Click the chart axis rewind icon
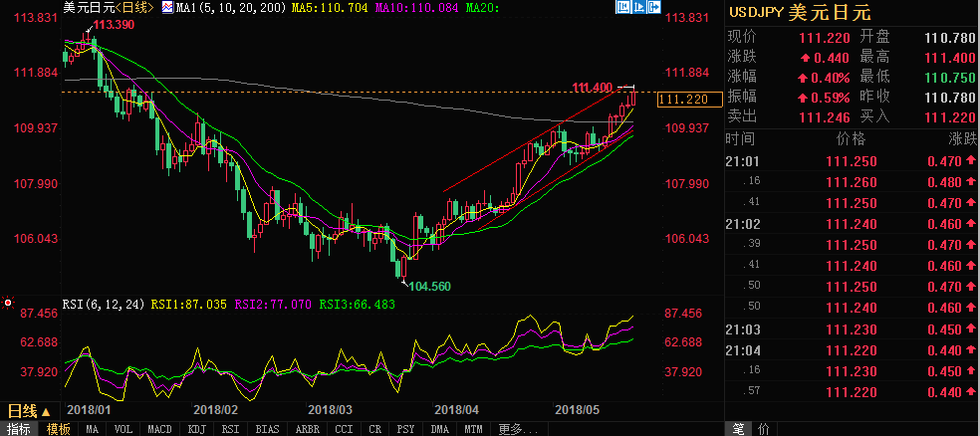This screenshot has height=436, width=980. coord(623,7)
